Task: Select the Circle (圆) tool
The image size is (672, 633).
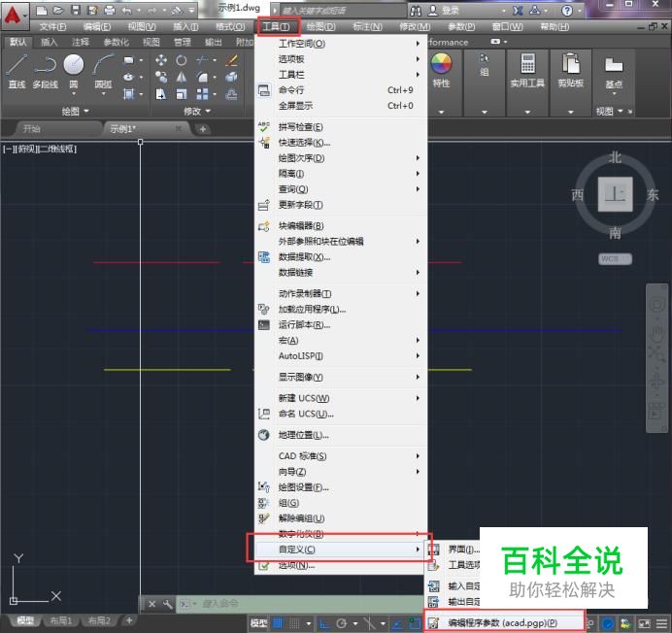Action: click(74, 71)
